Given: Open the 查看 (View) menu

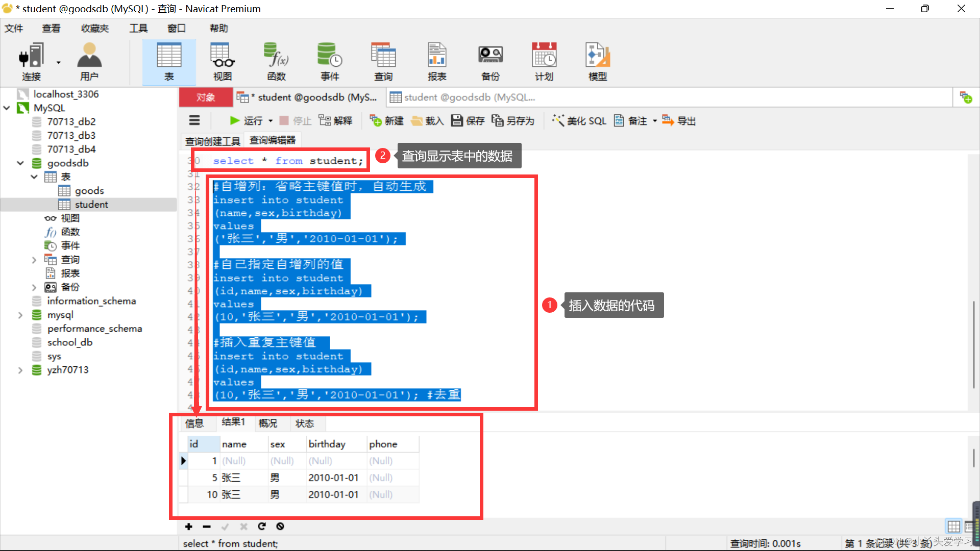Looking at the screenshot, I should 51,28.
